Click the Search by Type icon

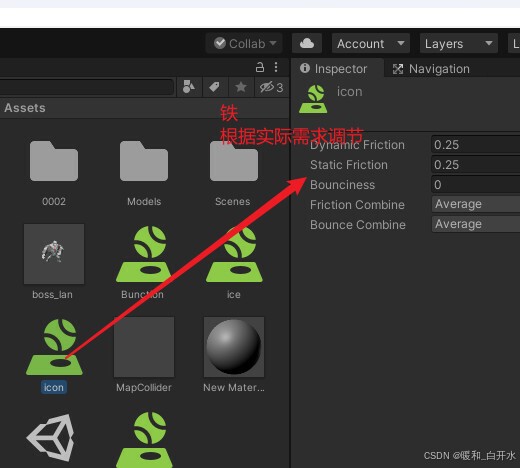pos(189,87)
